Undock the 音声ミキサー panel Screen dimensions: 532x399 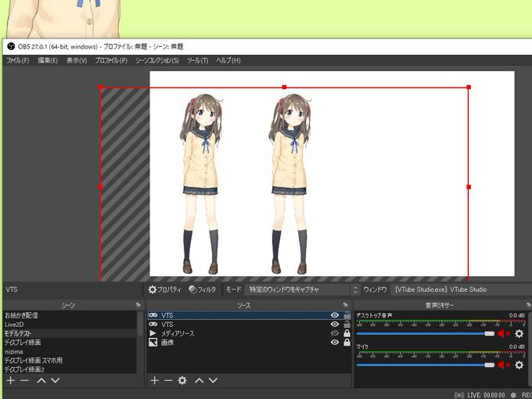pos(528,305)
